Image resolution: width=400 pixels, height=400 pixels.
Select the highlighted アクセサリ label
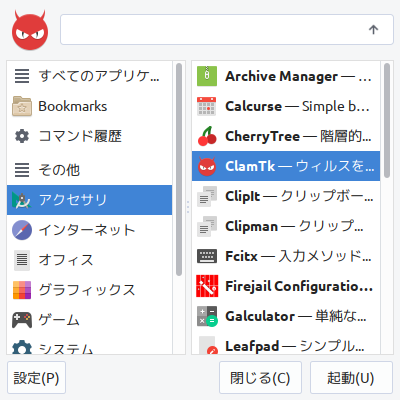pyautogui.click(x=73, y=200)
